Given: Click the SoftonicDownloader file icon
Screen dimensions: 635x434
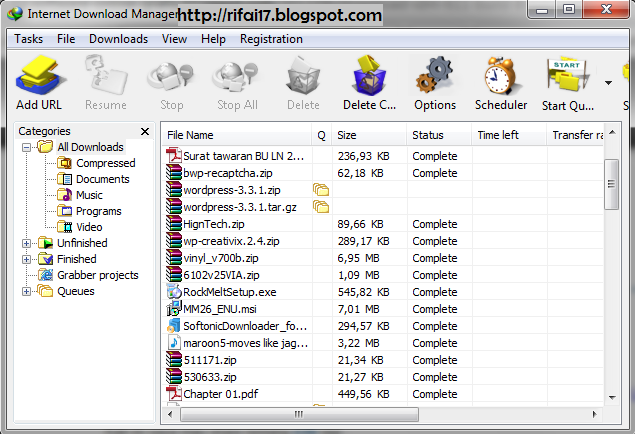Looking at the screenshot, I should (174, 326).
